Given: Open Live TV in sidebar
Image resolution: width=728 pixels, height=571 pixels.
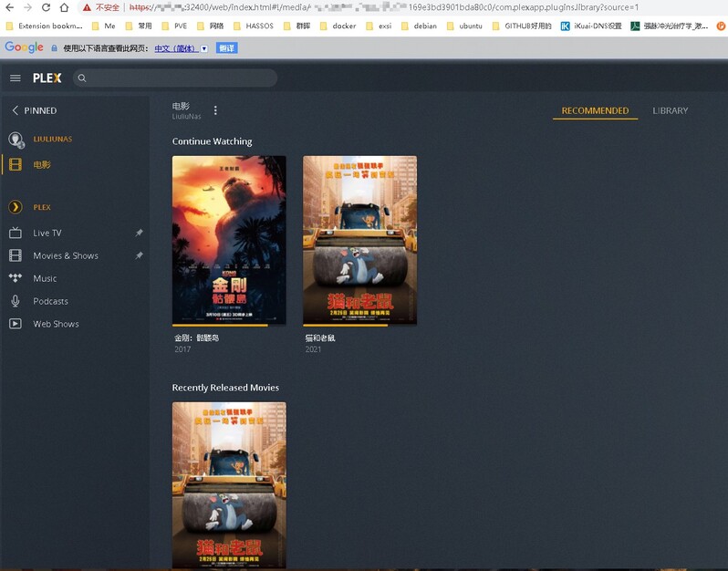Looking at the screenshot, I should (x=47, y=233).
